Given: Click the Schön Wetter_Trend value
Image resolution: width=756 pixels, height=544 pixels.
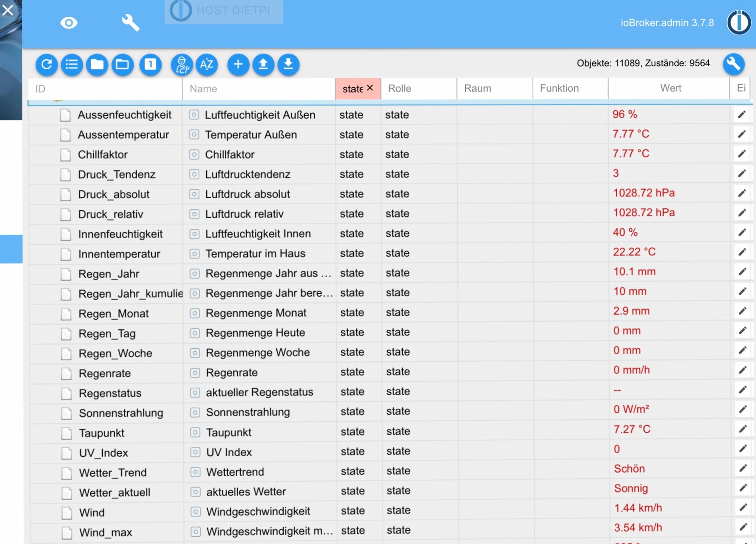Looking at the screenshot, I should (629, 468).
